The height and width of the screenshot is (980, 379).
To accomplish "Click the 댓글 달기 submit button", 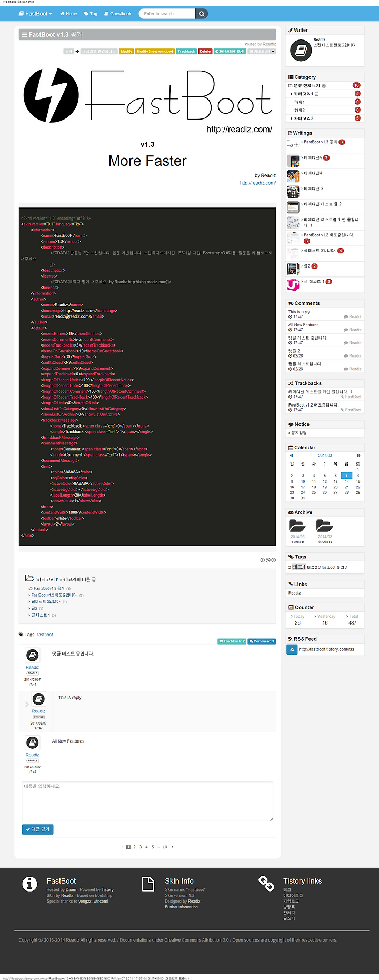I will (x=37, y=829).
